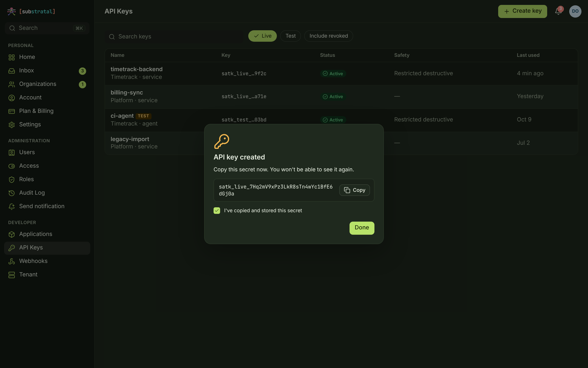The image size is (588, 368).
Task: Focus the sidebar Search field
Action: [47, 28]
